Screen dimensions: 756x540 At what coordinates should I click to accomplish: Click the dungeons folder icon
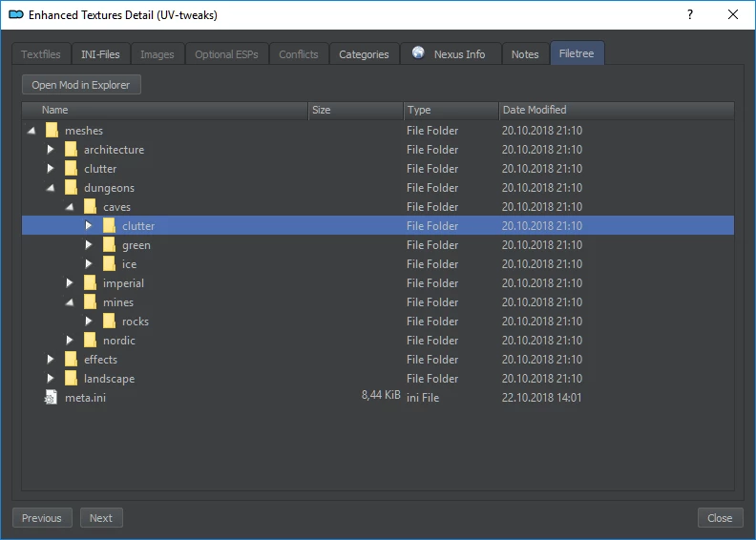pos(71,187)
